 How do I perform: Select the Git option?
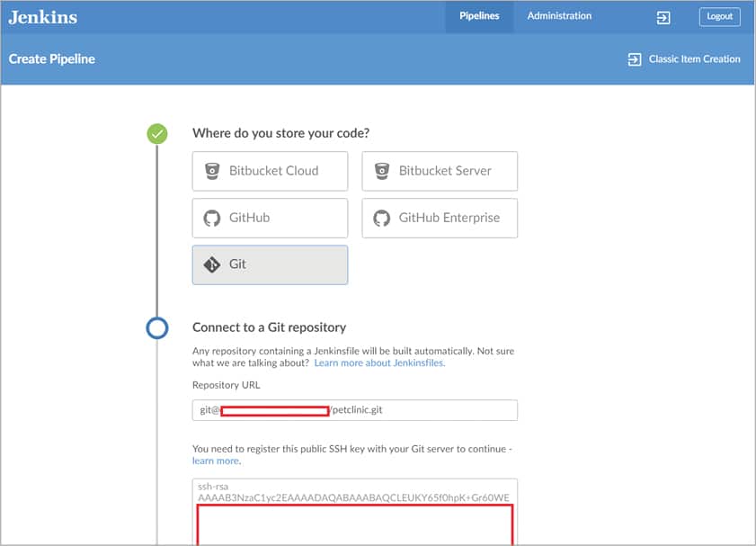pos(270,264)
